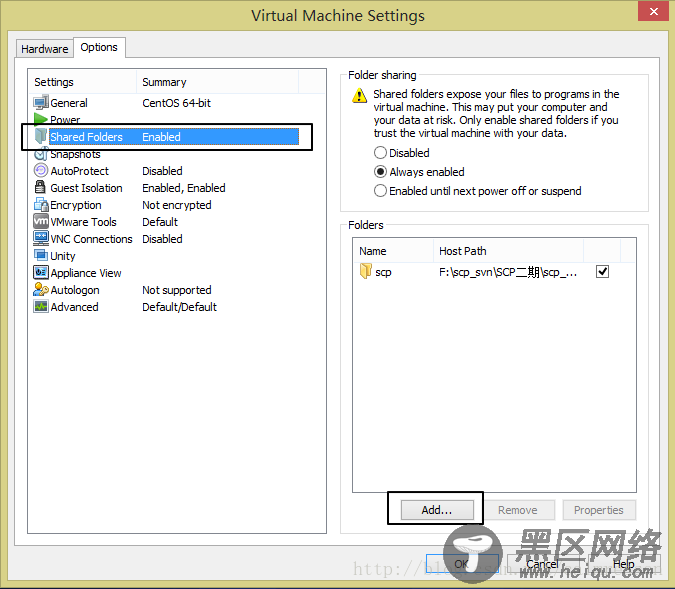Viewport: 675px width, 589px height.
Task: Select the Disabled folder sharing option
Action: click(380, 153)
